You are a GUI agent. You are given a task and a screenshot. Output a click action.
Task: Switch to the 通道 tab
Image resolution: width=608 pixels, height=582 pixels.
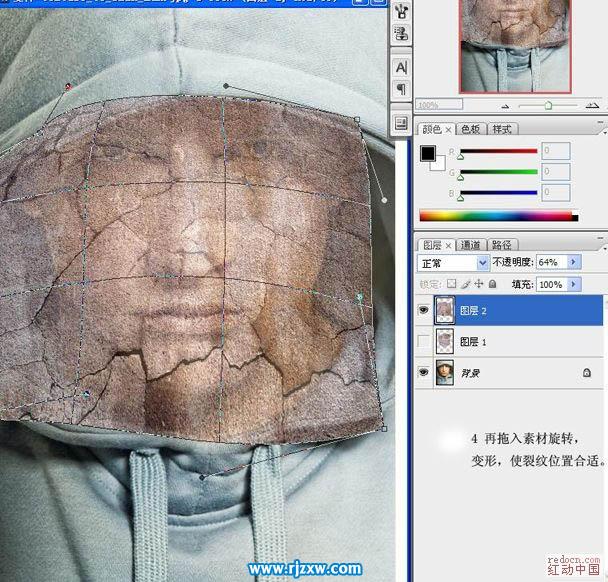[470, 245]
